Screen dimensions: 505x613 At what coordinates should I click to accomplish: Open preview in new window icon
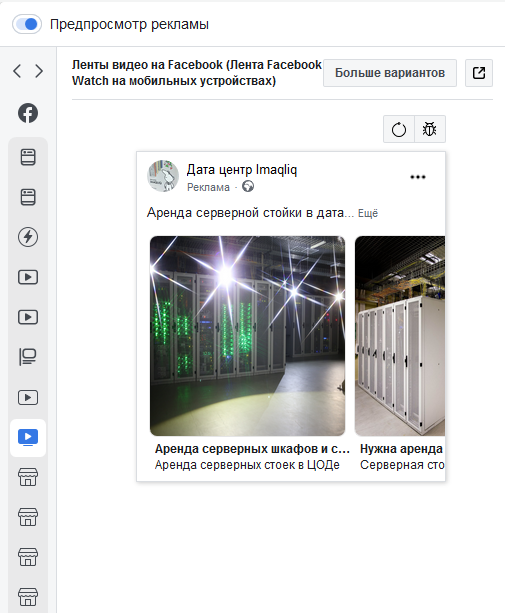point(479,73)
